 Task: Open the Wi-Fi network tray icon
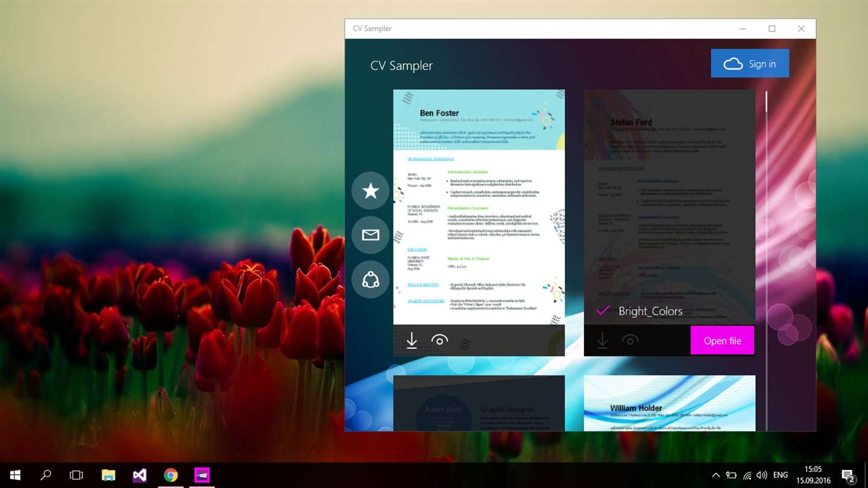coord(747,475)
